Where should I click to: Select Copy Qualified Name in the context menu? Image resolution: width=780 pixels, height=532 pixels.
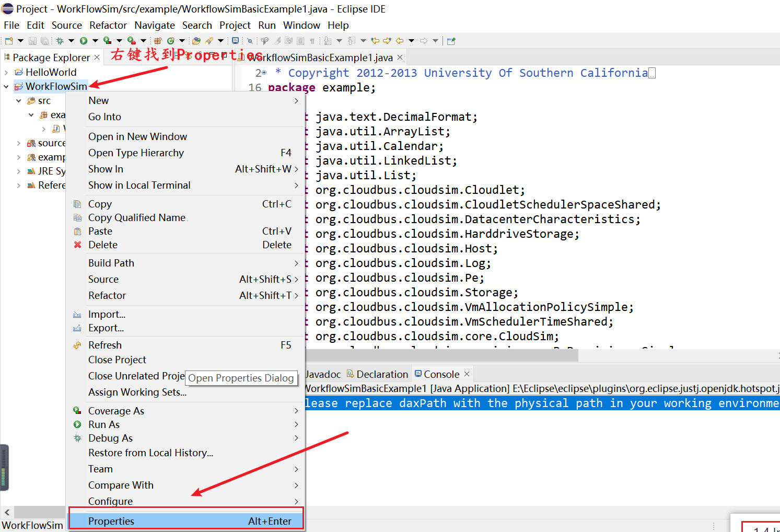click(x=186, y=217)
